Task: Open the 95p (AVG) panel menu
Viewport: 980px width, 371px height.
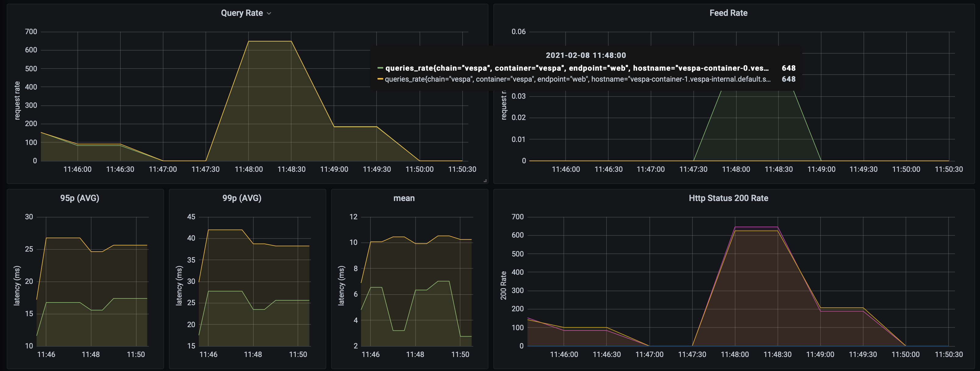Action: pyautogui.click(x=80, y=198)
